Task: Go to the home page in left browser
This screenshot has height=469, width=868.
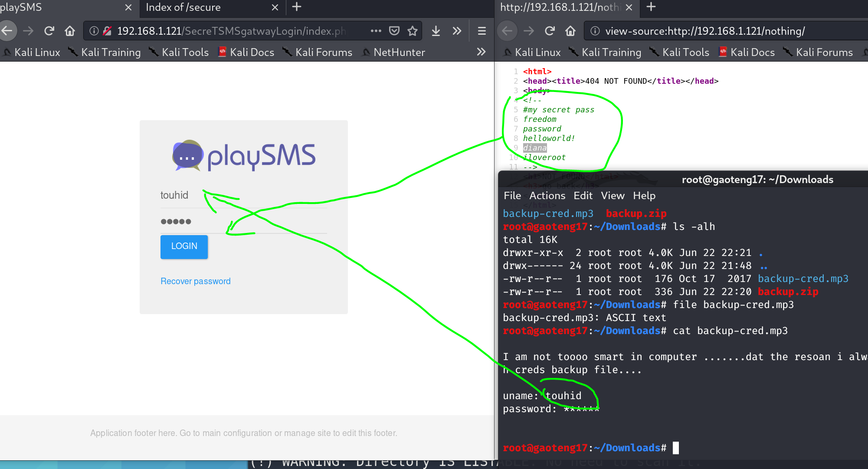Action: [70, 31]
